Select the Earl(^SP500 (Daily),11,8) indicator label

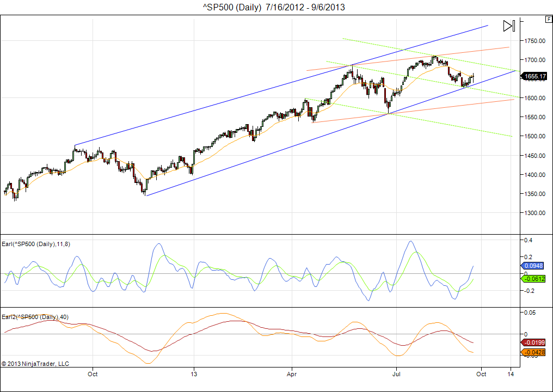click(x=35, y=243)
